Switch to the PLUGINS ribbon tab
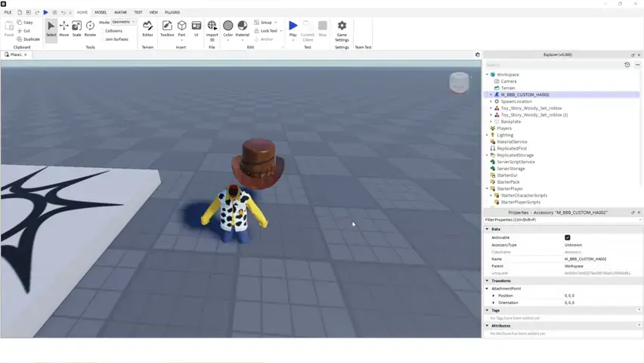The image size is (644, 363). click(172, 12)
